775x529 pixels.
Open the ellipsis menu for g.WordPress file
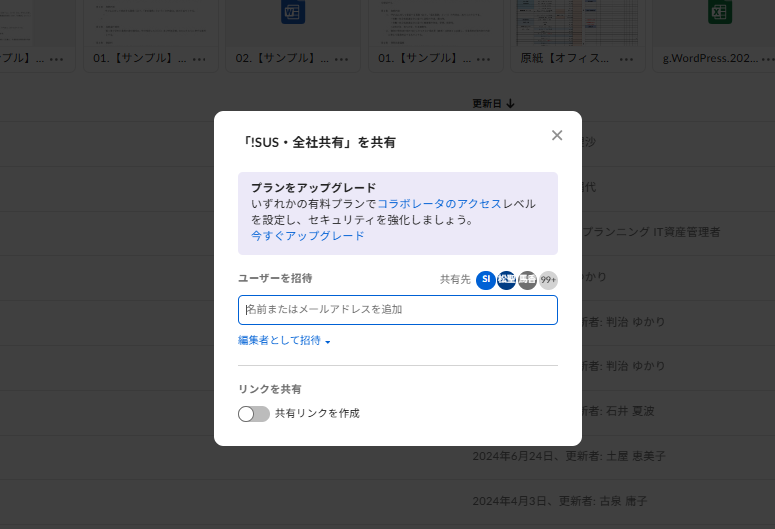pyautogui.click(x=766, y=59)
